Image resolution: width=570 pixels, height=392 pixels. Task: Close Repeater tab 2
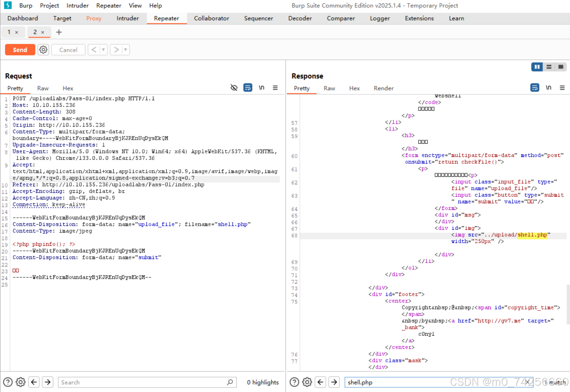pos(43,32)
